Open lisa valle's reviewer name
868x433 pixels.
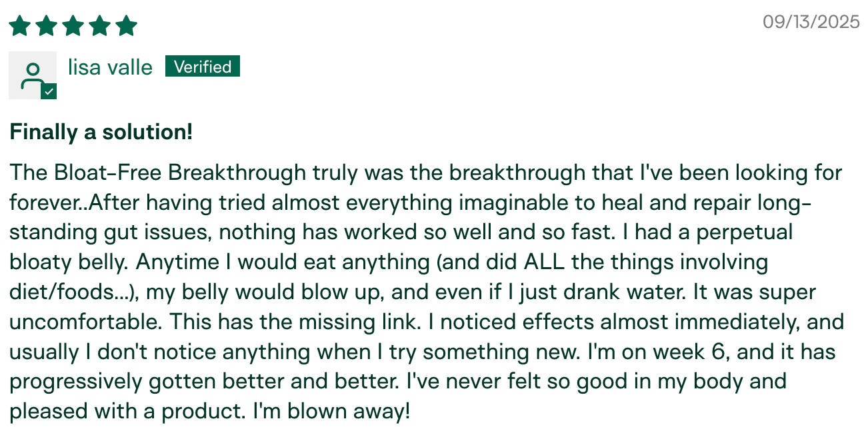coord(110,67)
